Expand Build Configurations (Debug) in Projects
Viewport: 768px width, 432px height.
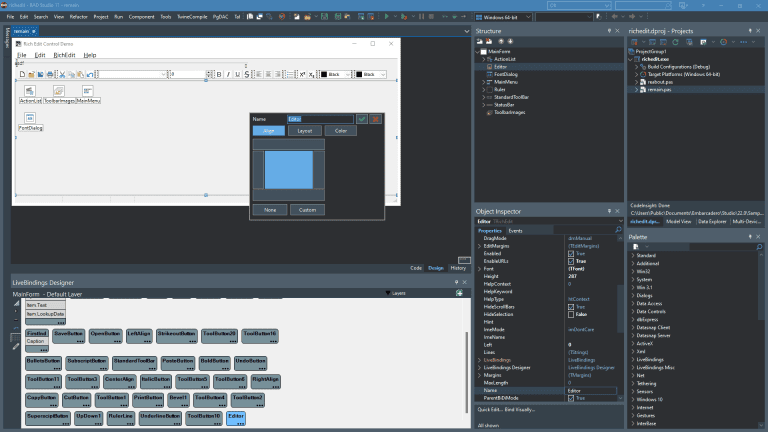(x=637, y=67)
